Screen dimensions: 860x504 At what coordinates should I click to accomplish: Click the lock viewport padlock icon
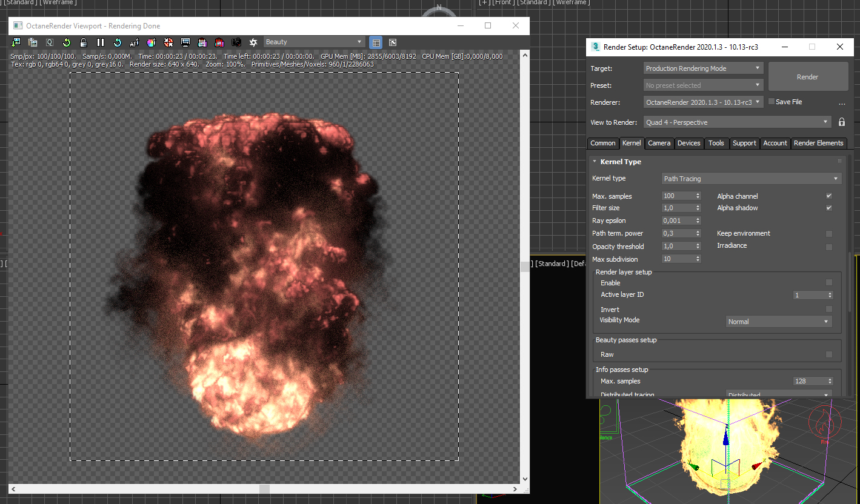(x=84, y=42)
